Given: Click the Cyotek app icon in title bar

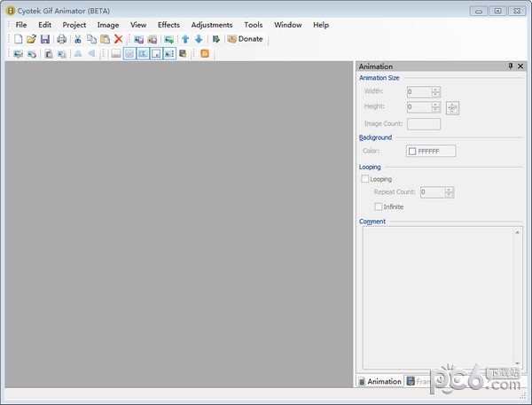Looking at the screenshot, I should coord(11,11).
